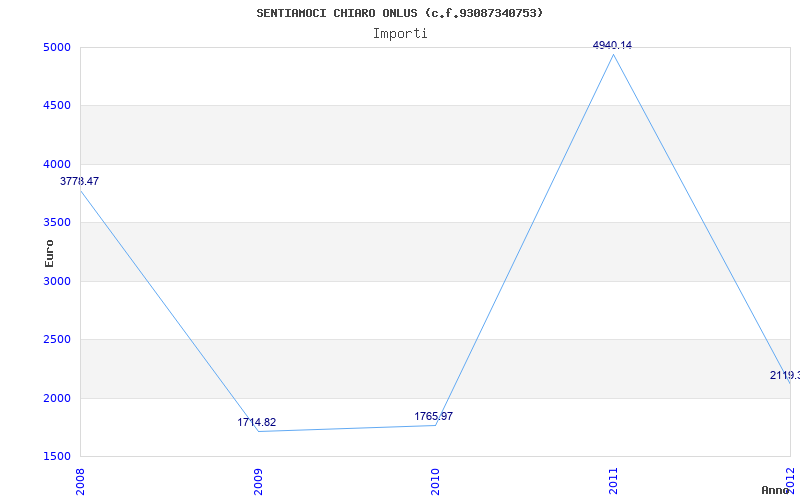The width and height of the screenshot is (800, 500).
Task: Click the 4000 value on Euro axis
Action: click(57, 164)
